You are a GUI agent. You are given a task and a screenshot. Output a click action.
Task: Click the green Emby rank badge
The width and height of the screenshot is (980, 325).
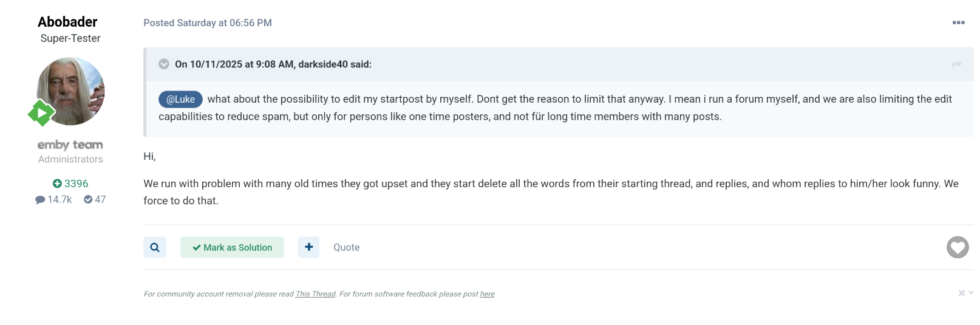(41, 113)
